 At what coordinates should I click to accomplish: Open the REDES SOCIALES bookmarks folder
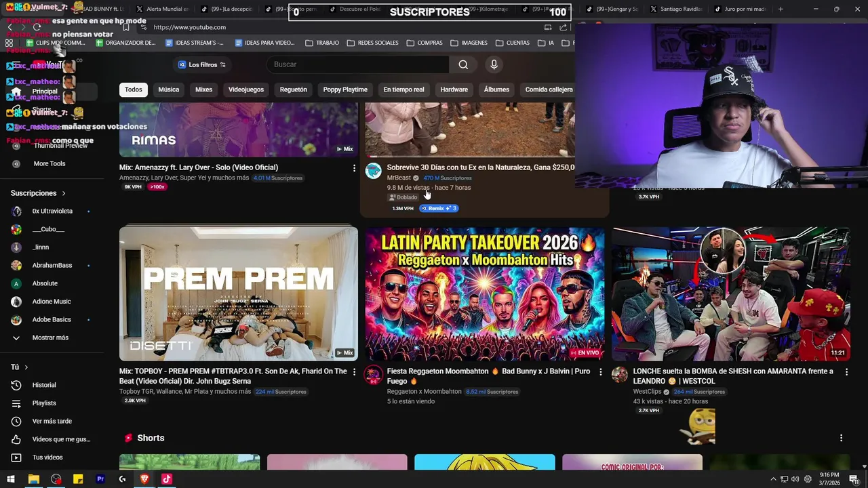click(373, 43)
